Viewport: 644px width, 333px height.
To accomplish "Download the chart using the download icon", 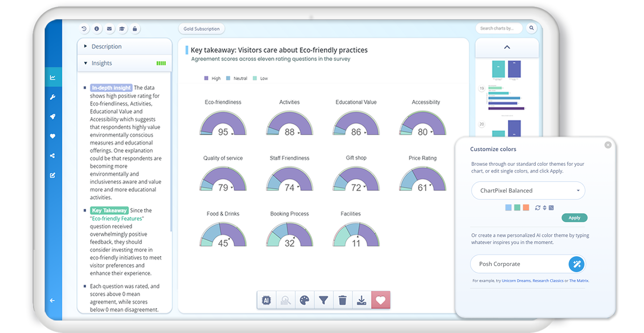I will [361, 300].
